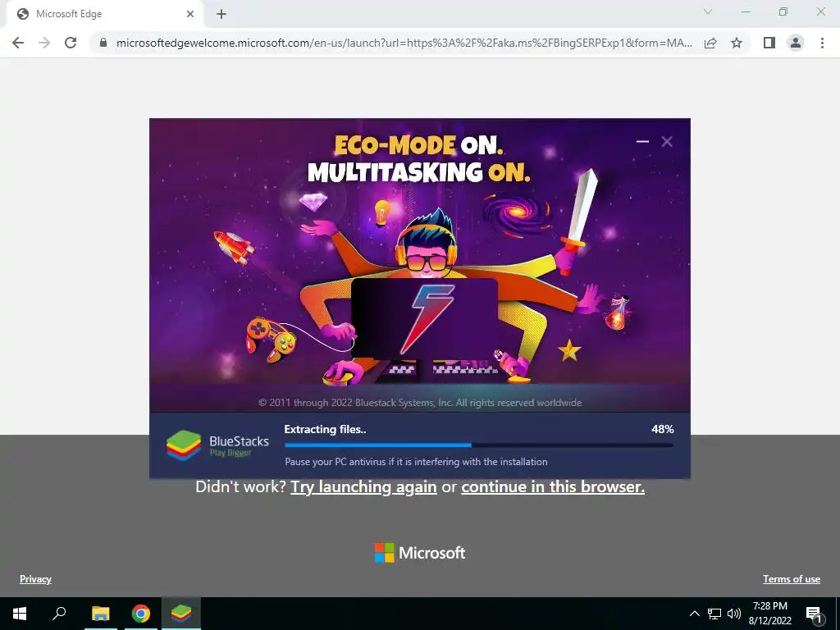The height and width of the screenshot is (630, 840).
Task: Close the BlueStacks installer window
Action: pos(667,141)
